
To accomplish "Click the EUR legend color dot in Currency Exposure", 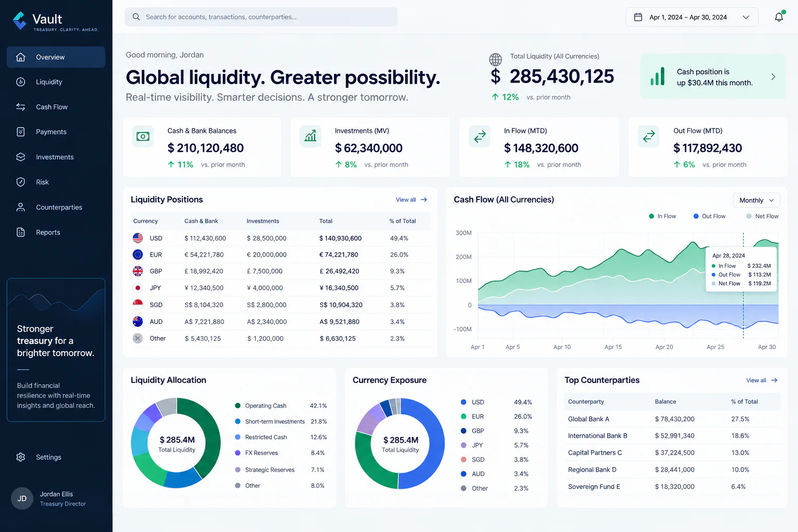I will (x=463, y=417).
